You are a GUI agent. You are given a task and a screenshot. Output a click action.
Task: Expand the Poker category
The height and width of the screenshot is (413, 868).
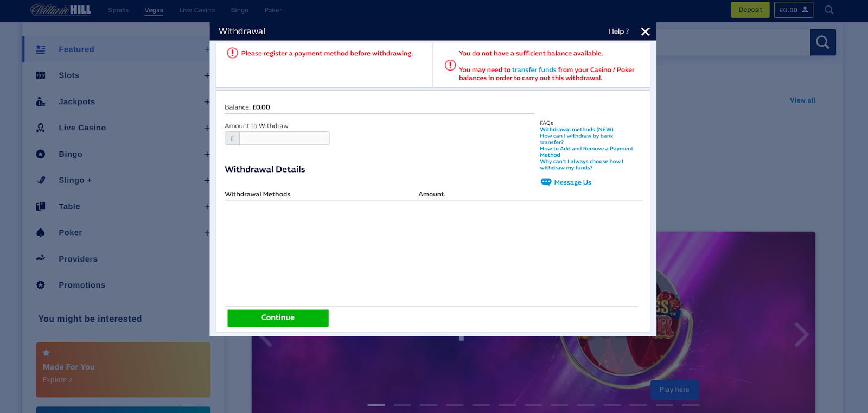[207, 233]
